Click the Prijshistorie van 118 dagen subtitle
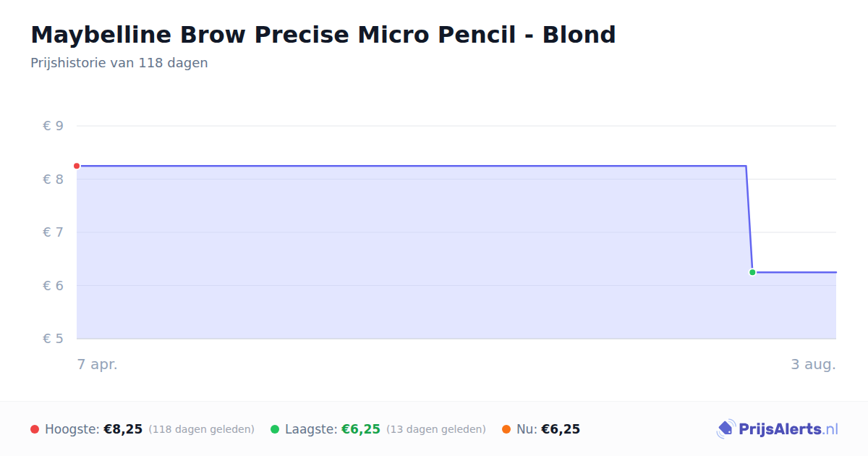This screenshot has width=868, height=456. point(119,63)
